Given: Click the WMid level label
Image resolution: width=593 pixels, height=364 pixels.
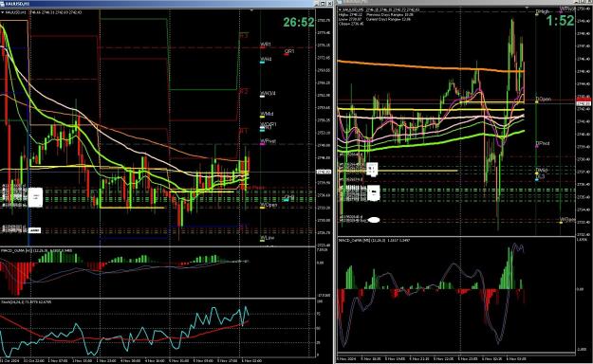Looking at the screenshot, I should click(267, 114).
